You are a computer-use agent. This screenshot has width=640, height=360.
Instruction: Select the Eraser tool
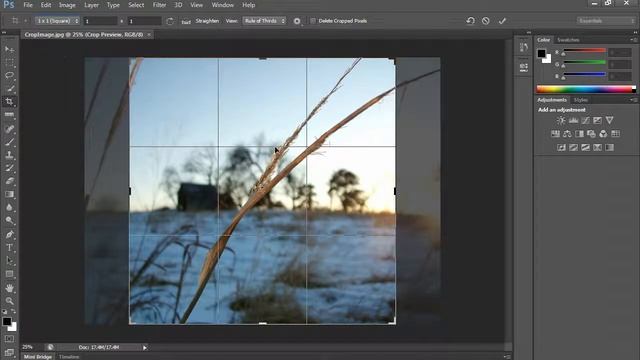coord(9,181)
